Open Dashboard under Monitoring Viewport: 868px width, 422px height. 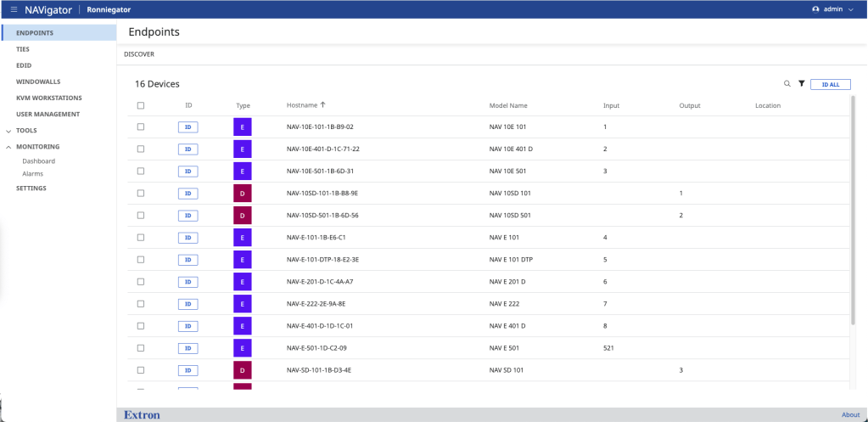(38, 160)
